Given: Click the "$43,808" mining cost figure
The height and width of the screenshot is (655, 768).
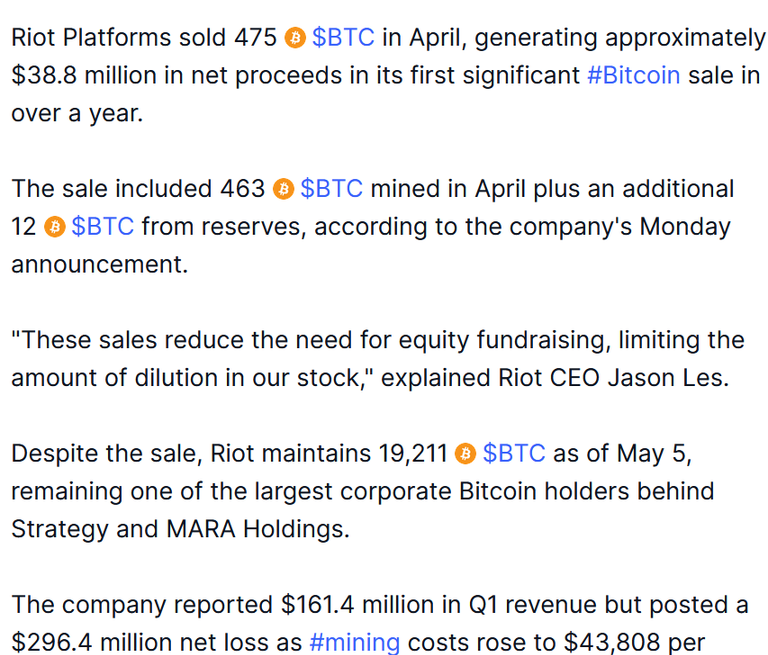Looking at the screenshot, I should click(x=612, y=642).
